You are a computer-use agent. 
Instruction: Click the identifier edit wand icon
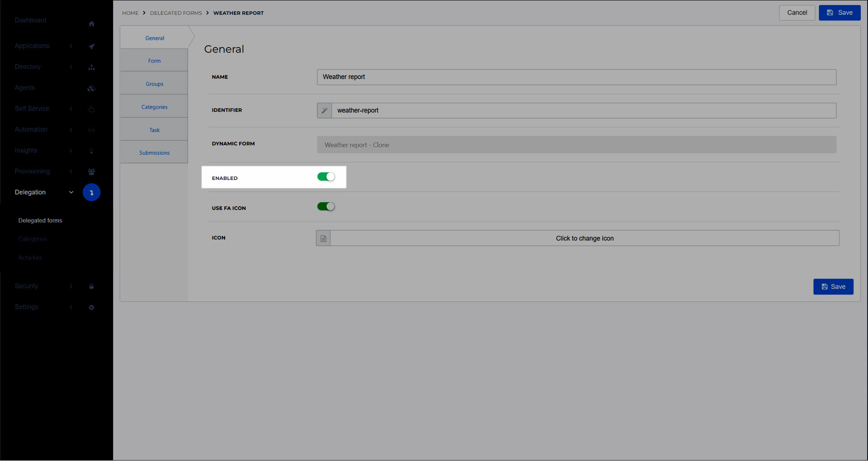click(324, 110)
